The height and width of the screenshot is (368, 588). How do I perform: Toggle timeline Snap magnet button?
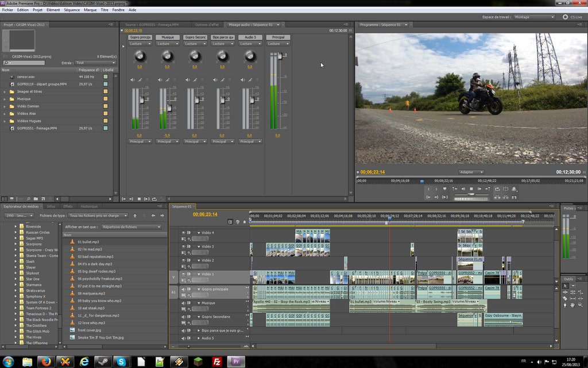pos(230,222)
